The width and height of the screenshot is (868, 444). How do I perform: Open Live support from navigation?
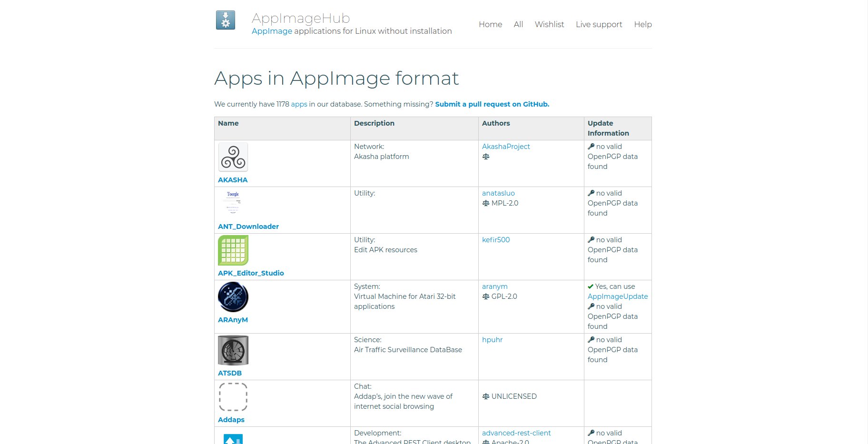coord(599,24)
